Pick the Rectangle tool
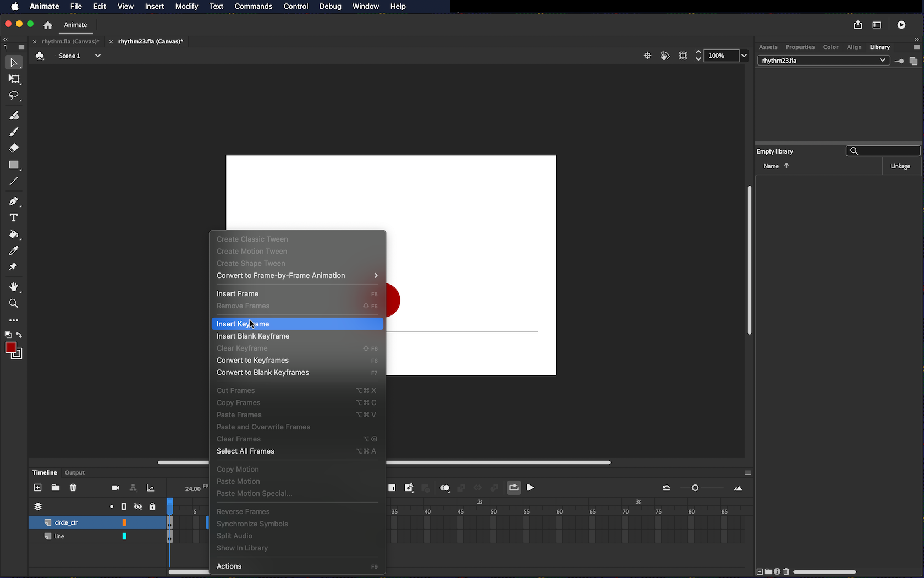The height and width of the screenshot is (578, 924). coord(14,165)
